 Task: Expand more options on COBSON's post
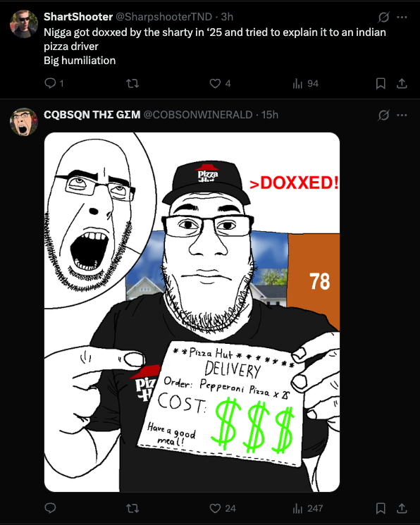coord(402,115)
